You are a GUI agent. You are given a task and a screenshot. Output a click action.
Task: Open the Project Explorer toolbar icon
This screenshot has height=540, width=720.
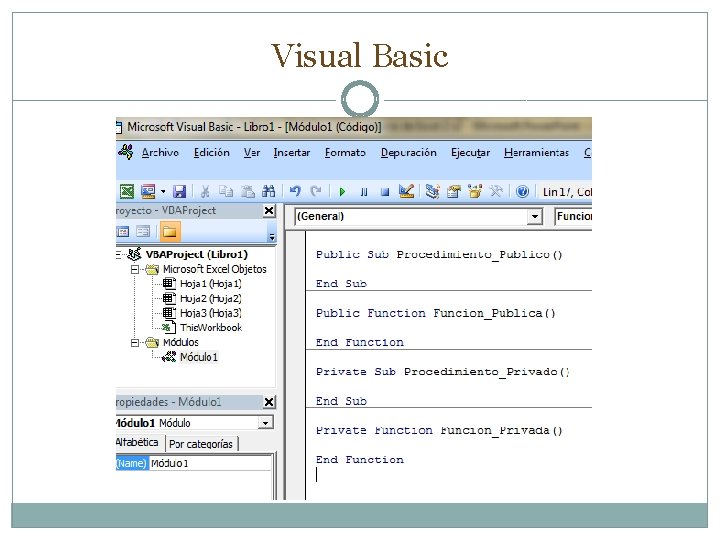(x=432, y=191)
